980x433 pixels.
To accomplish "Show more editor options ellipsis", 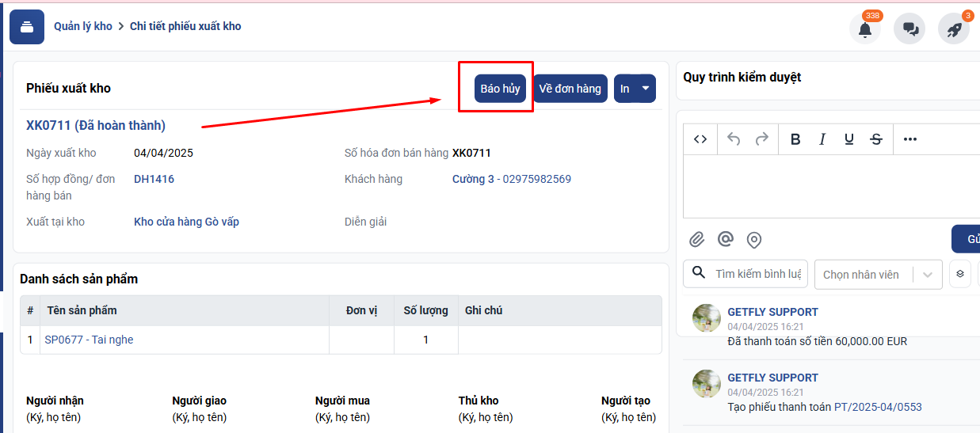I will click(x=910, y=139).
